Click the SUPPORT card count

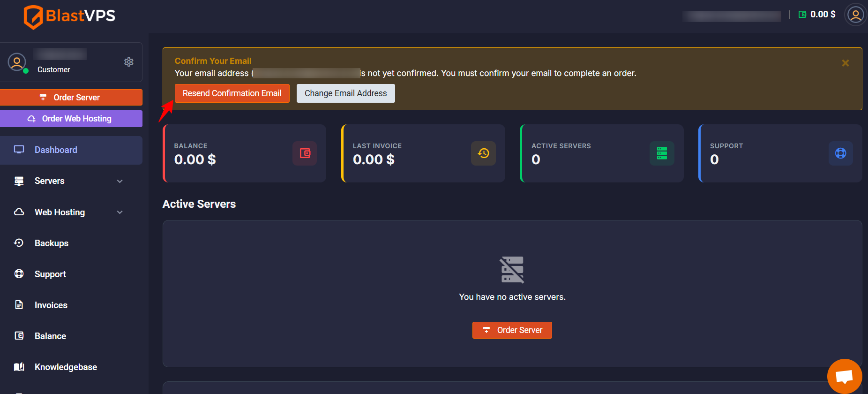[x=714, y=160]
